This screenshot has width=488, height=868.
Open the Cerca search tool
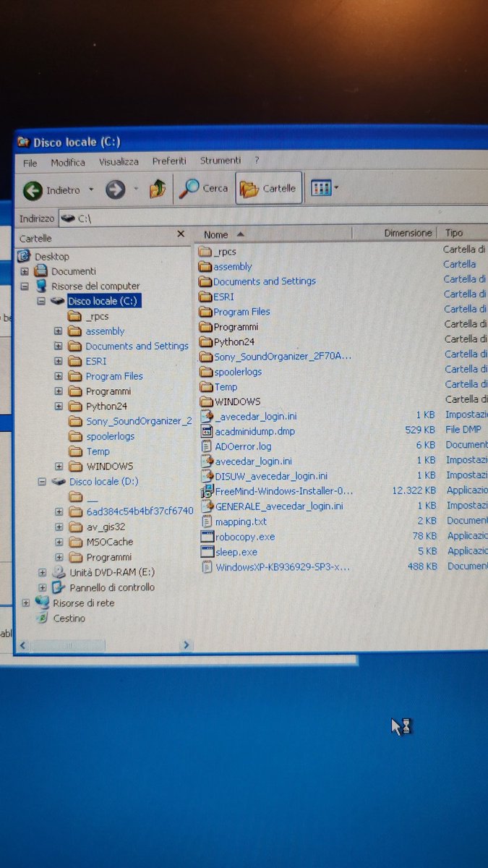click(x=205, y=189)
